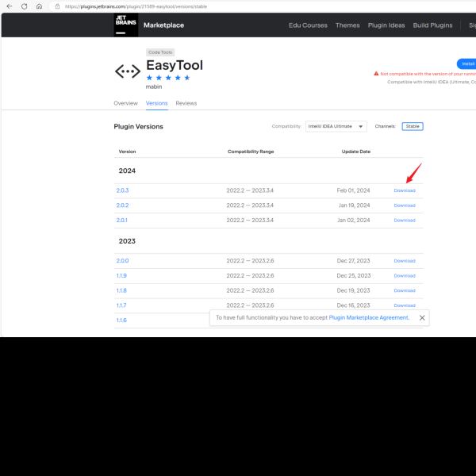This screenshot has height=476, width=476.
Task: Click the JetBrains logo in header
Action: (x=125, y=25)
